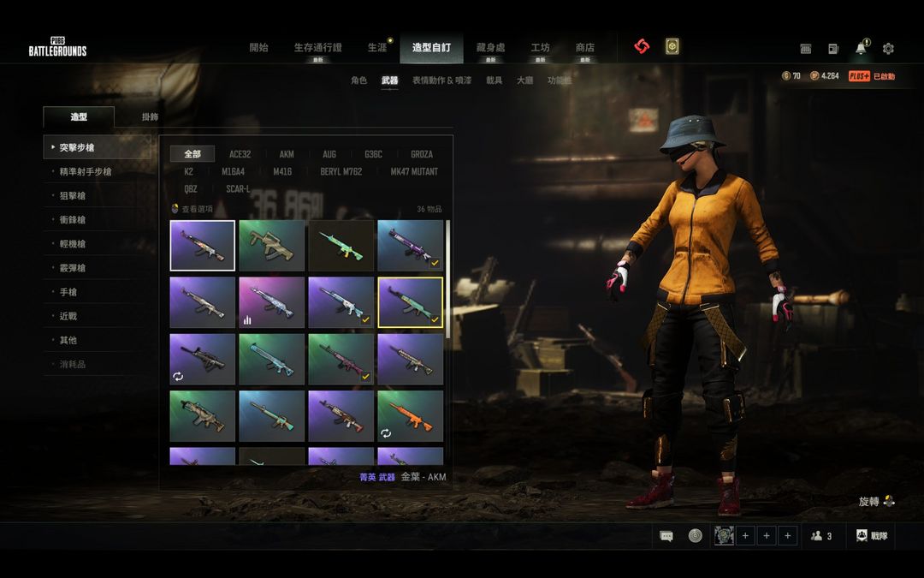Viewport: 924px width, 578px height.
Task: Filter skins by BERYL M762
Action: point(341,171)
